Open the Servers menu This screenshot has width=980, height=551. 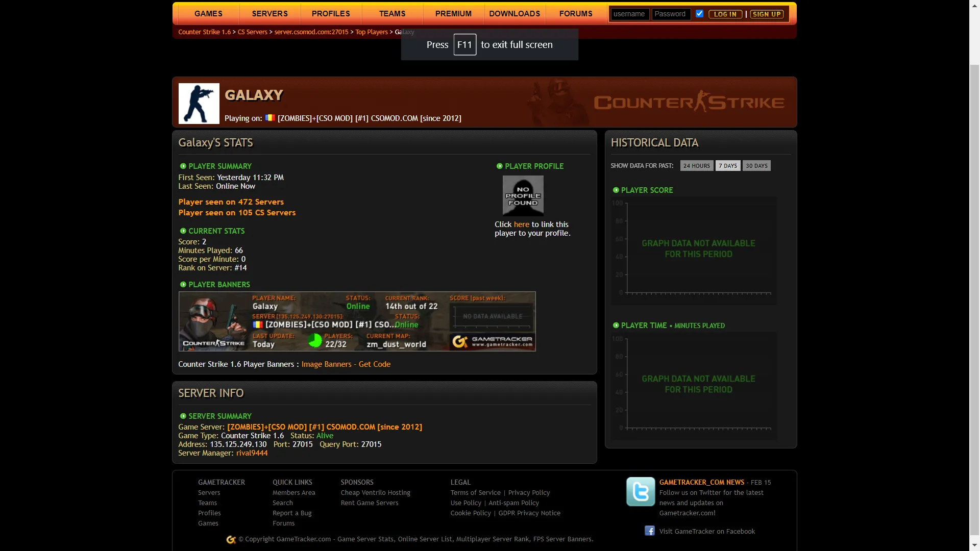(269, 14)
